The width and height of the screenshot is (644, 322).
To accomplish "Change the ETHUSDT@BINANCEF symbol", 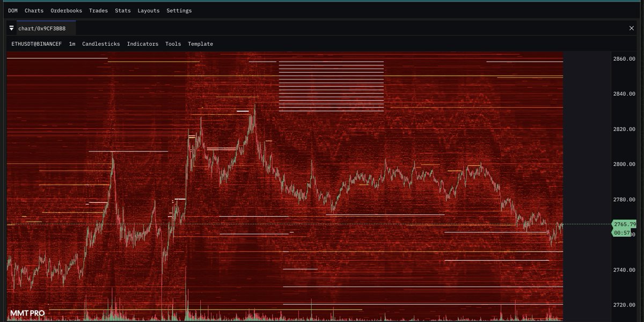I will tap(36, 44).
